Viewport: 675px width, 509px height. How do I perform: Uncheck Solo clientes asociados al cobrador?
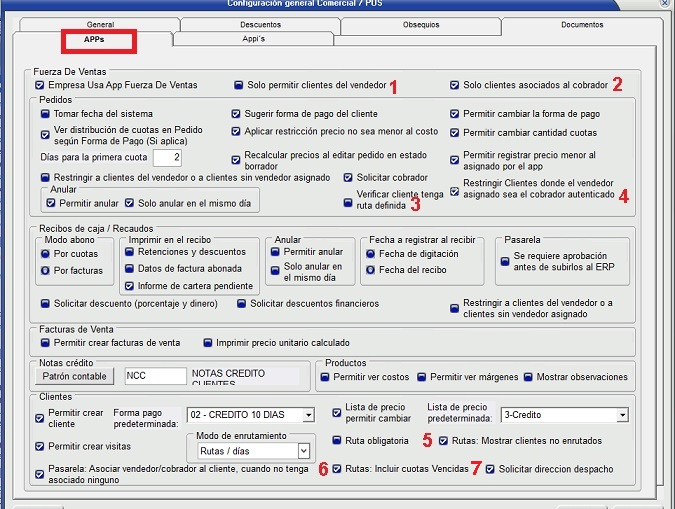pyautogui.click(x=455, y=86)
